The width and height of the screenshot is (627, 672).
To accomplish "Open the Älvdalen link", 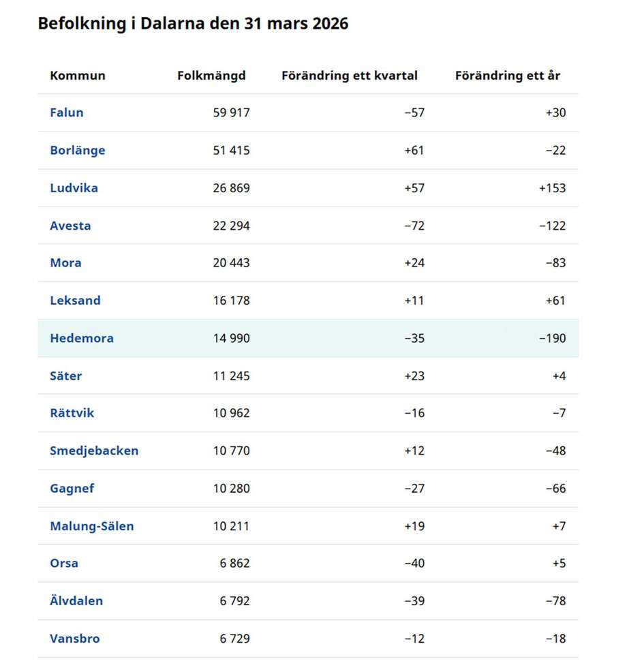I will pyautogui.click(x=76, y=600).
